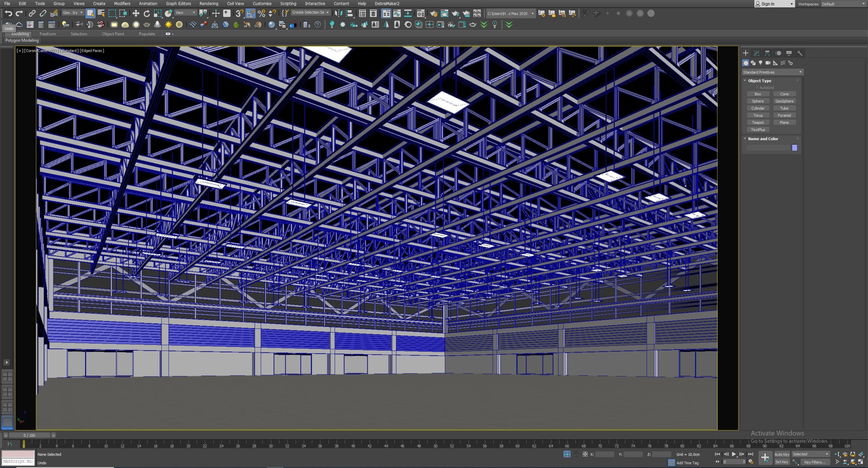Image resolution: width=868 pixels, height=468 pixels.
Task: Open the Modifiers menu
Action: click(x=122, y=4)
